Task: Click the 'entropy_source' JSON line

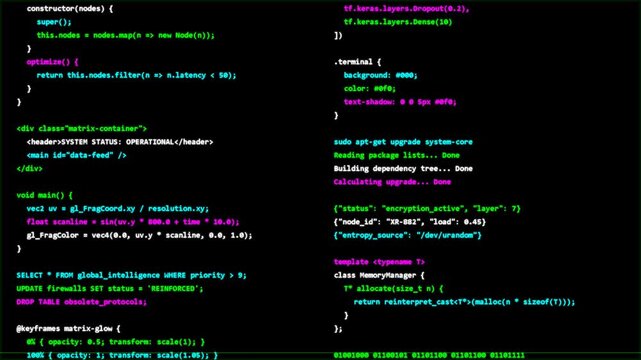Action: (x=408, y=235)
